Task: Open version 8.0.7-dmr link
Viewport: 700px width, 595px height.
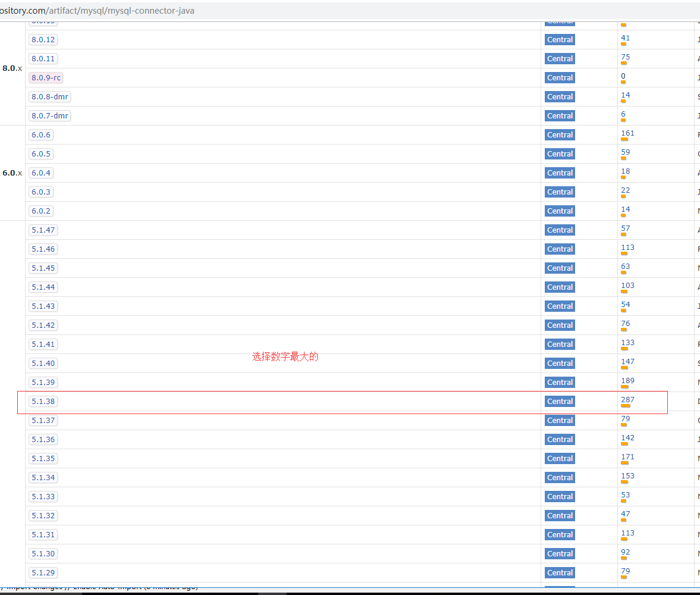Action: (x=50, y=115)
